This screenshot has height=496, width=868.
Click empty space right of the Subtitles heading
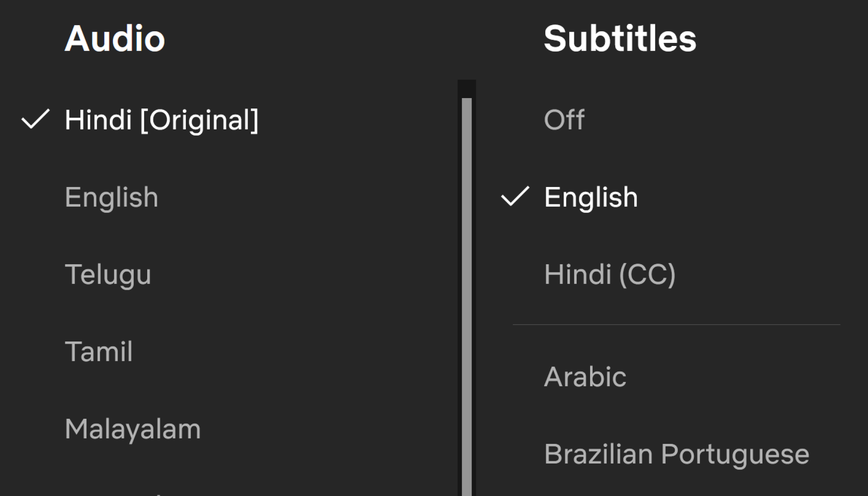782,39
